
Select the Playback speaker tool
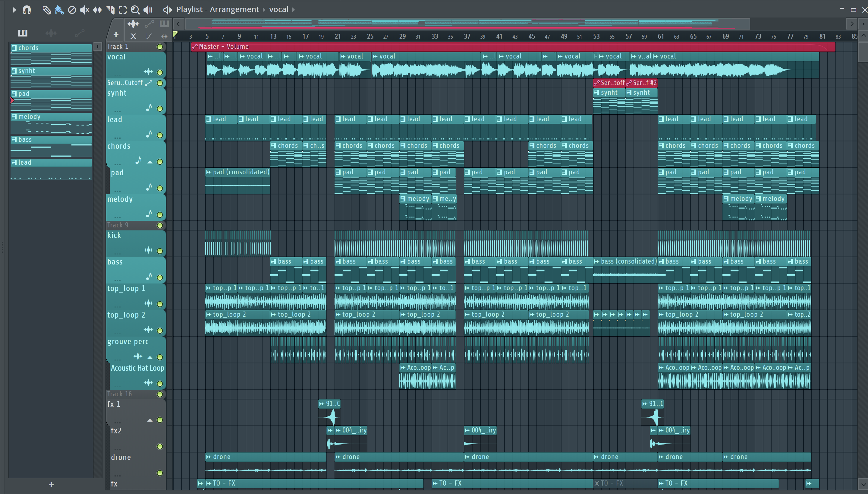(148, 10)
